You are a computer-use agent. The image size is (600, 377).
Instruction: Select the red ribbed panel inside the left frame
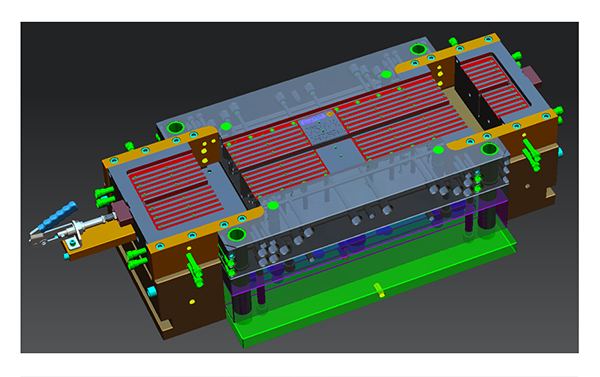point(176,190)
